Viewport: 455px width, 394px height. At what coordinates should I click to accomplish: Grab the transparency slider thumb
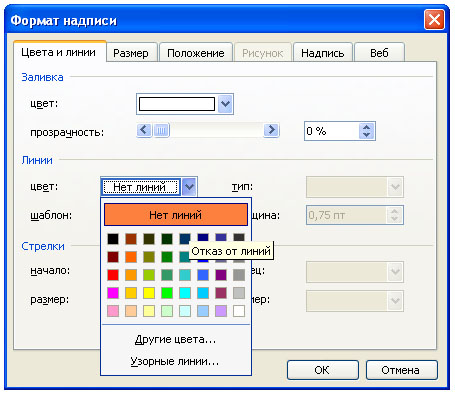161,130
